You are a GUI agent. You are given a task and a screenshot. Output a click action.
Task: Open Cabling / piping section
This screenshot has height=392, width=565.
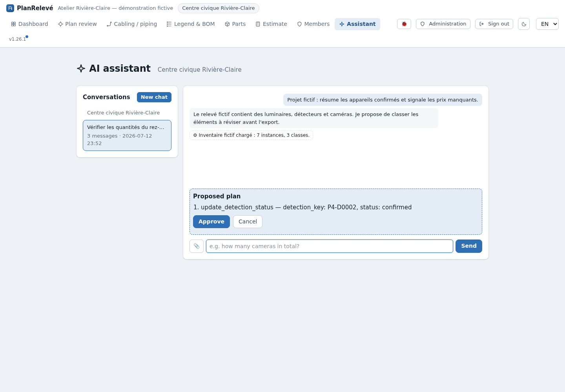132,24
